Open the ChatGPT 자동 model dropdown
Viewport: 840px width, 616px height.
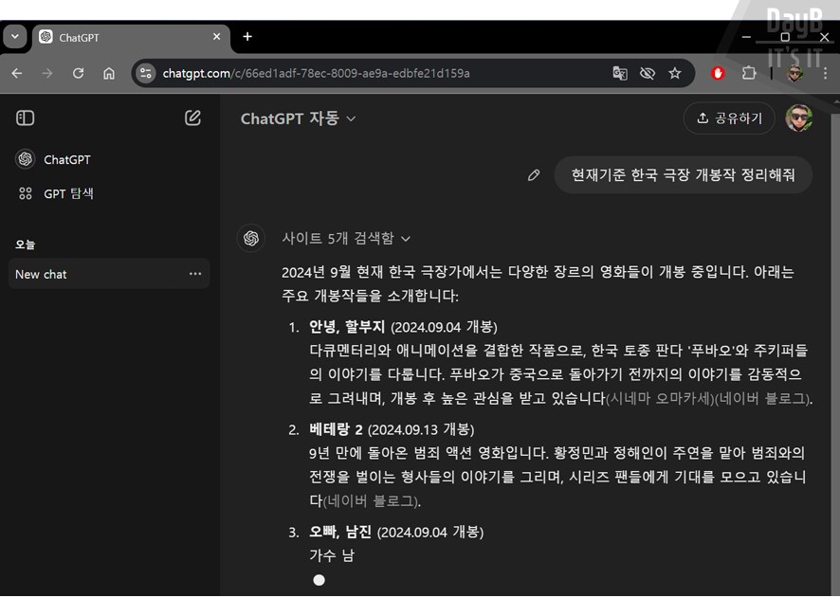tap(299, 118)
